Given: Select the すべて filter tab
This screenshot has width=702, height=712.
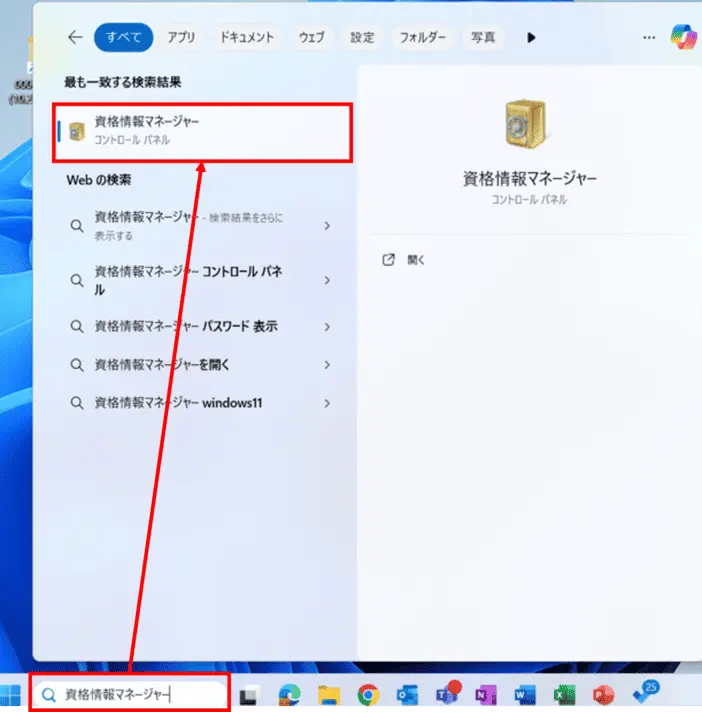Looking at the screenshot, I should point(123,37).
